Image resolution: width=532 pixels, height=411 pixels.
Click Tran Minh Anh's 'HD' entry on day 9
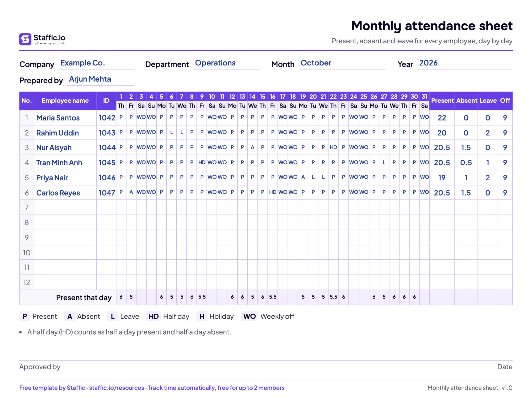click(x=202, y=162)
